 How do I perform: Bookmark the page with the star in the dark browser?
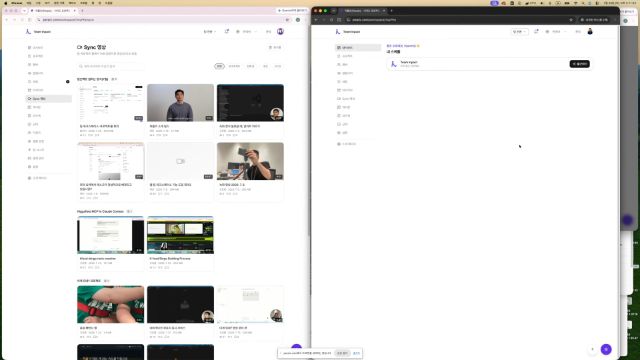(571, 20)
